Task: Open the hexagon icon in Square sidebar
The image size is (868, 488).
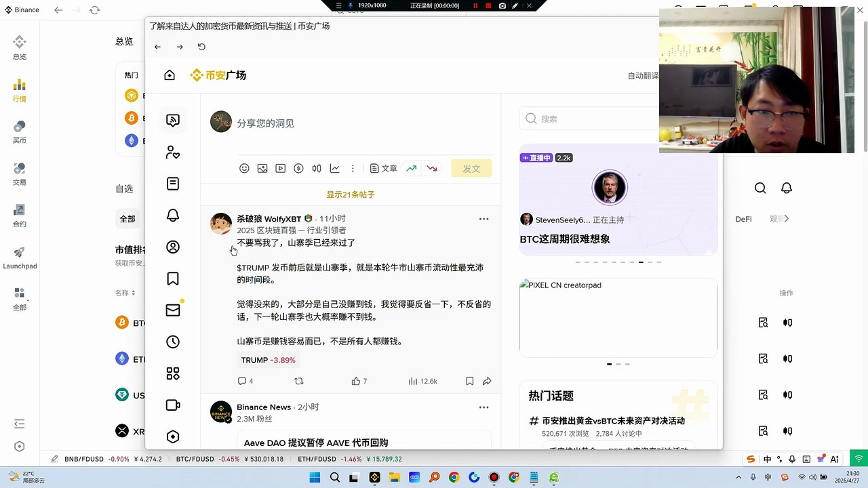Action: click(173, 437)
